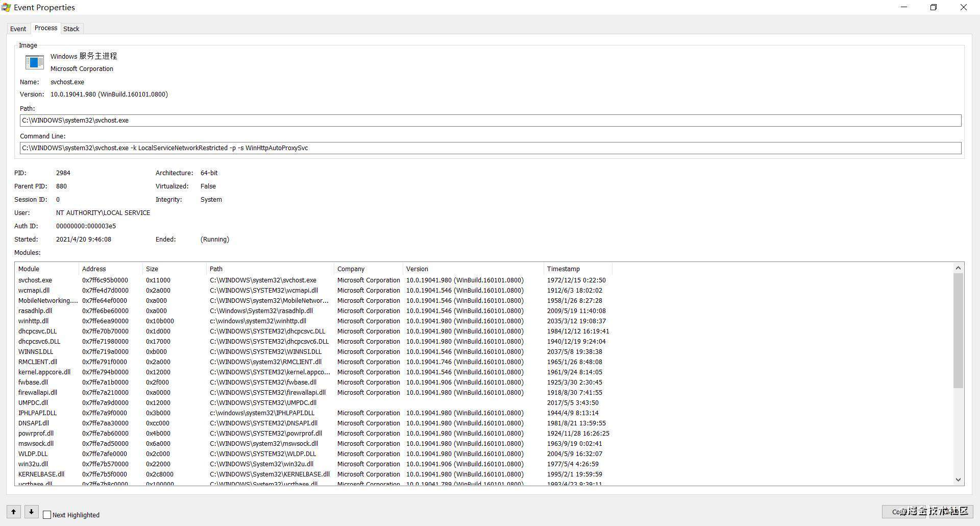Sort modules by Path column header
The width and height of the screenshot is (980, 526).
(271, 269)
